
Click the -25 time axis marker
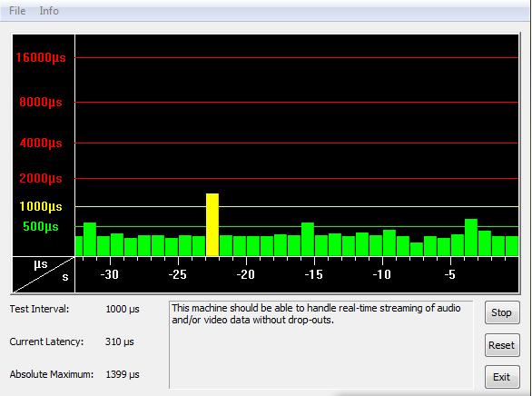pyautogui.click(x=178, y=274)
